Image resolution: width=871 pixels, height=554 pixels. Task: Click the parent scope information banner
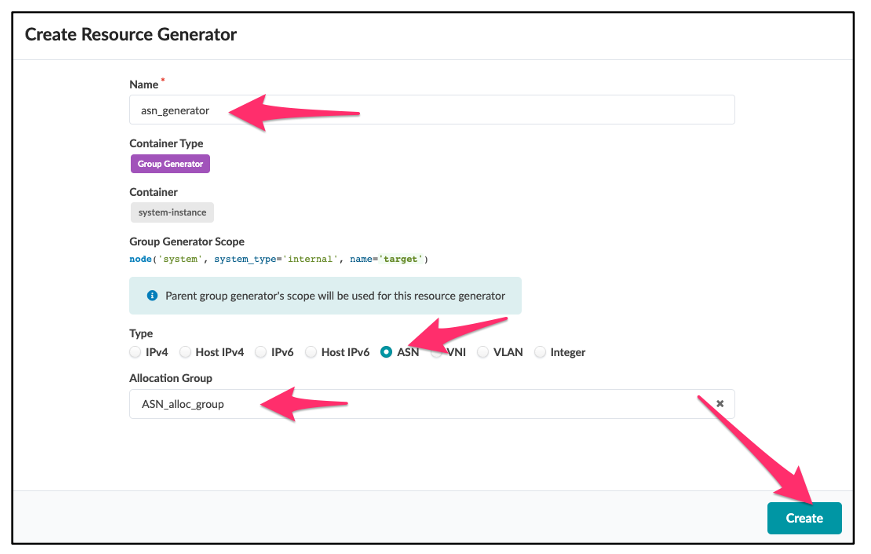325,296
